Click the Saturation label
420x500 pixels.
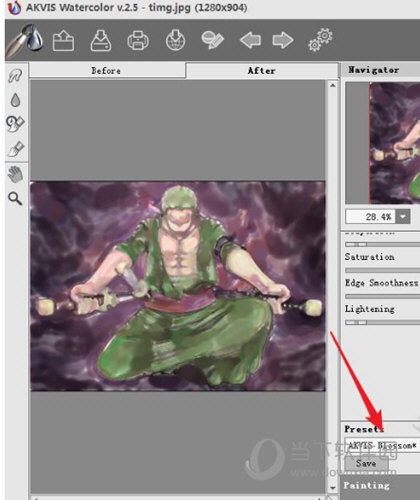click(x=370, y=257)
